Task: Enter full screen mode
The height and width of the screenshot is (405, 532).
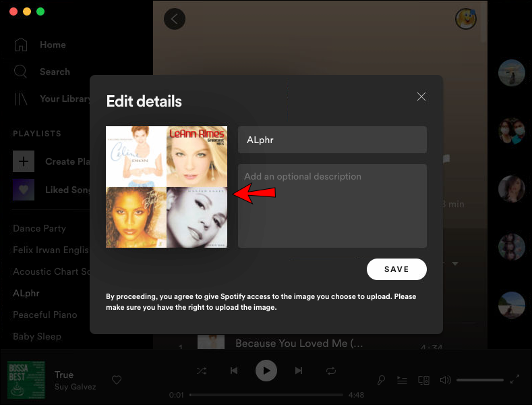Action: click(514, 379)
